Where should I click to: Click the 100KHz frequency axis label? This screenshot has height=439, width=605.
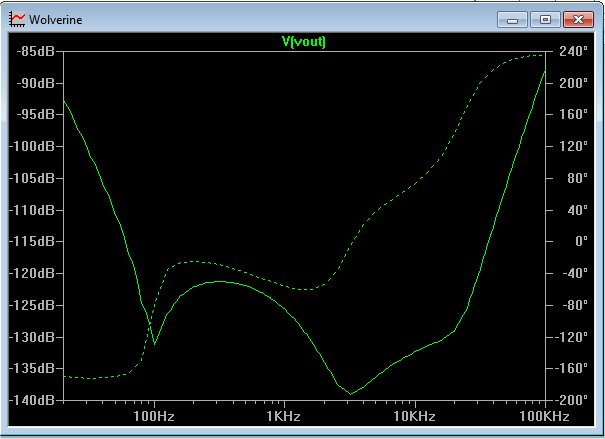pyautogui.click(x=544, y=416)
